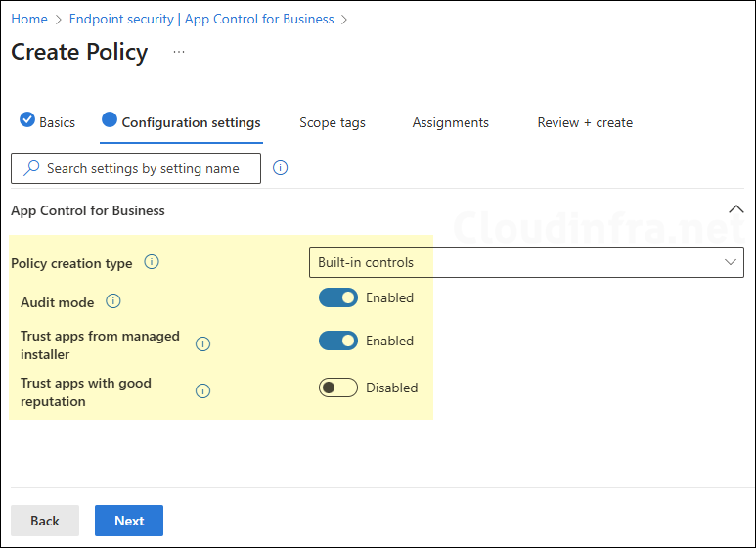Click the Basics completed checkmark icon

27,121
